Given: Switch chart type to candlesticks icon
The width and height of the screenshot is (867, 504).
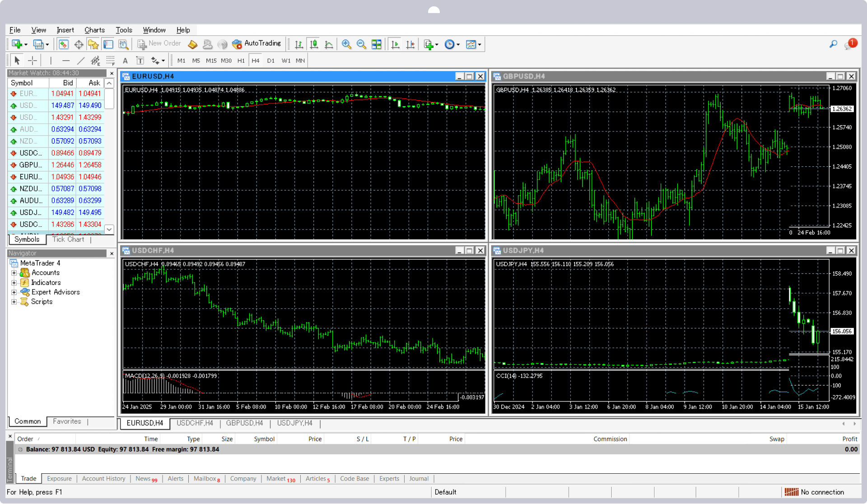Looking at the screenshot, I should click(x=314, y=44).
